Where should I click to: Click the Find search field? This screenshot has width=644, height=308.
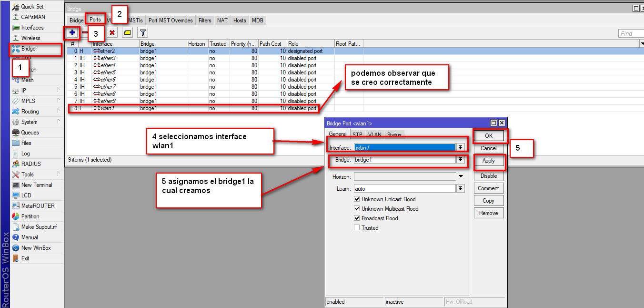(630, 33)
